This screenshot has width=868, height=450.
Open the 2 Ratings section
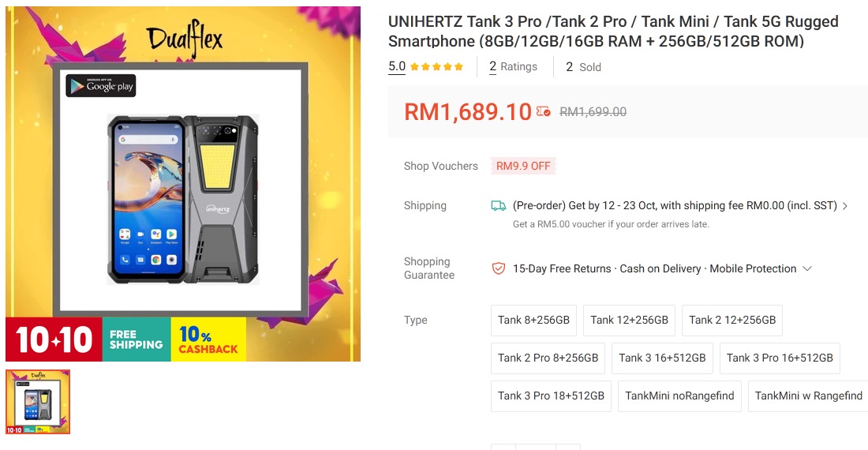point(513,67)
